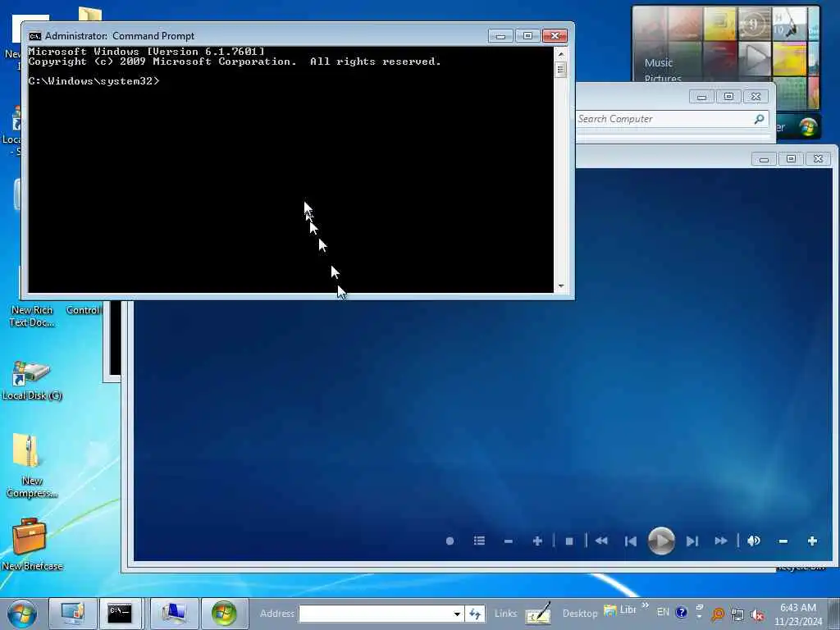This screenshot has width=840, height=630.
Task: Open the Tablet PC Input Panel icon
Action: pyautogui.click(x=538, y=614)
